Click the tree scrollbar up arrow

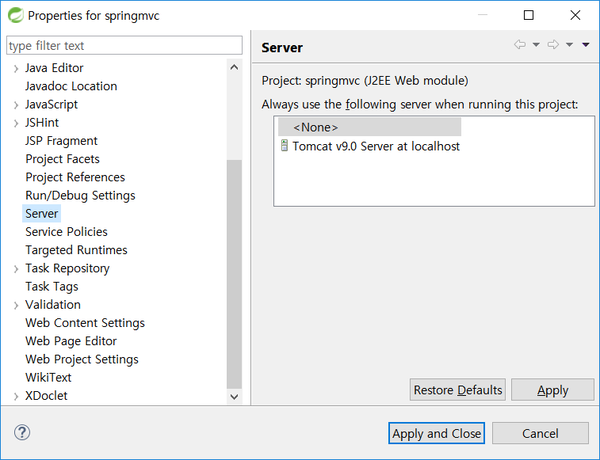tap(234, 68)
